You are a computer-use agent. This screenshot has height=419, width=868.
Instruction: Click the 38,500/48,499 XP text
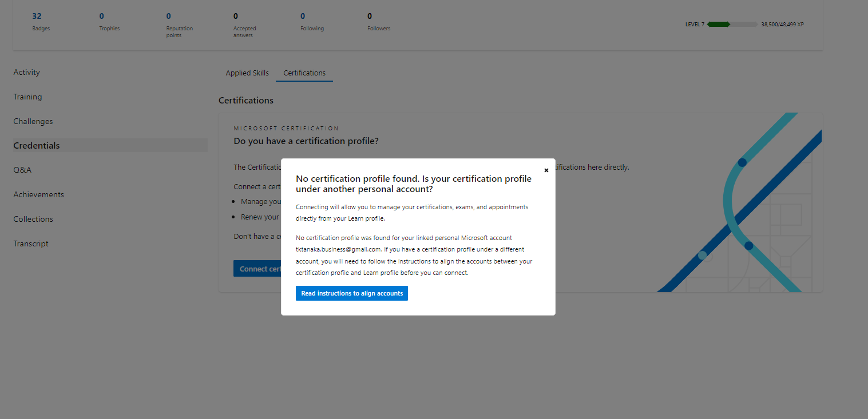coord(782,25)
